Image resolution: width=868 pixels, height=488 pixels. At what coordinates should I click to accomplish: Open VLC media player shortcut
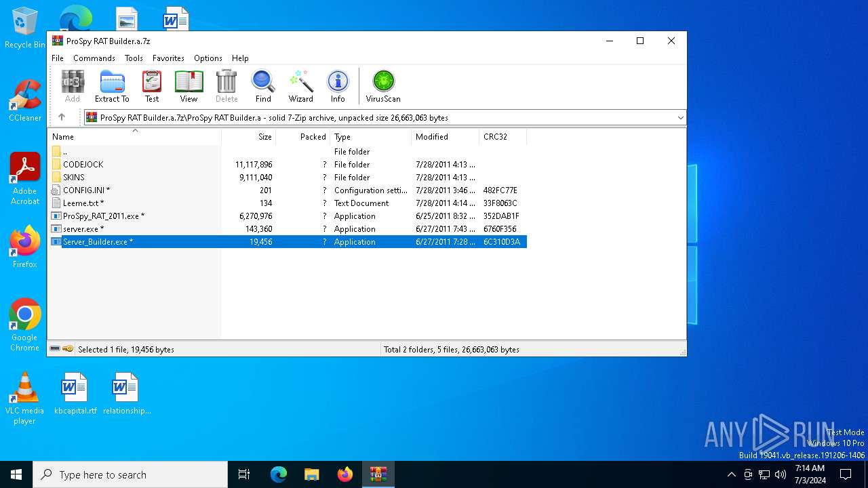(x=25, y=399)
